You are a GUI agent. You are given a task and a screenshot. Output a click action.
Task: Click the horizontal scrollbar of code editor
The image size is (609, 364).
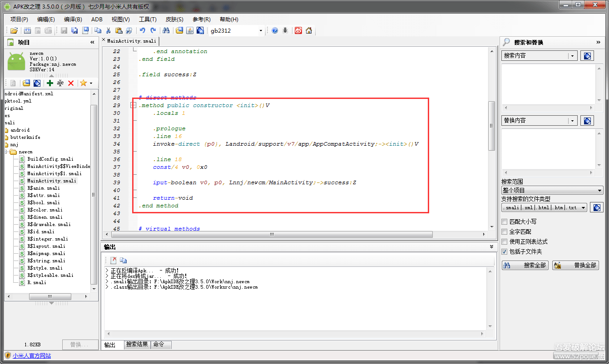pyautogui.click(x=272, y=234)
